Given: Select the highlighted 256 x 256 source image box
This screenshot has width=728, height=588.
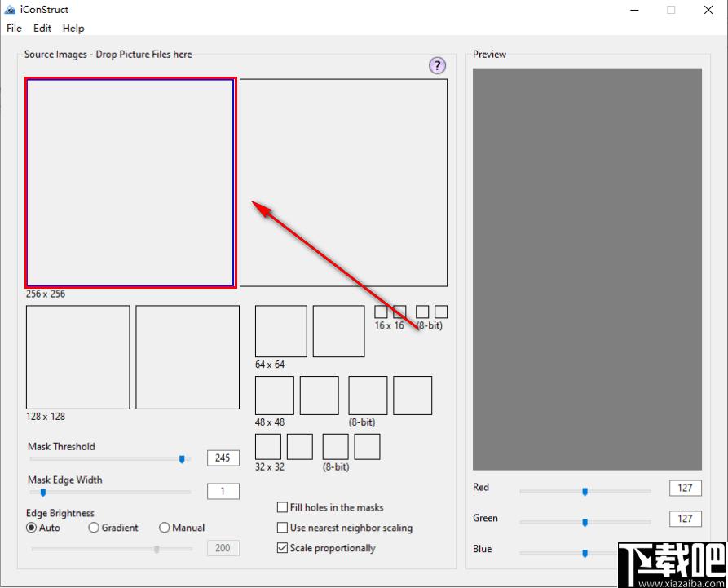Looking at the screenshot, I should 130,183.
